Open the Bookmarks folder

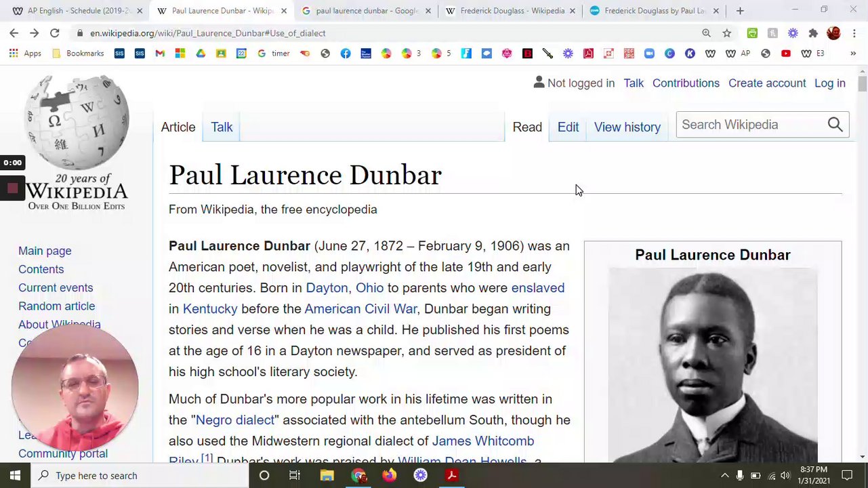pos(78,54)
